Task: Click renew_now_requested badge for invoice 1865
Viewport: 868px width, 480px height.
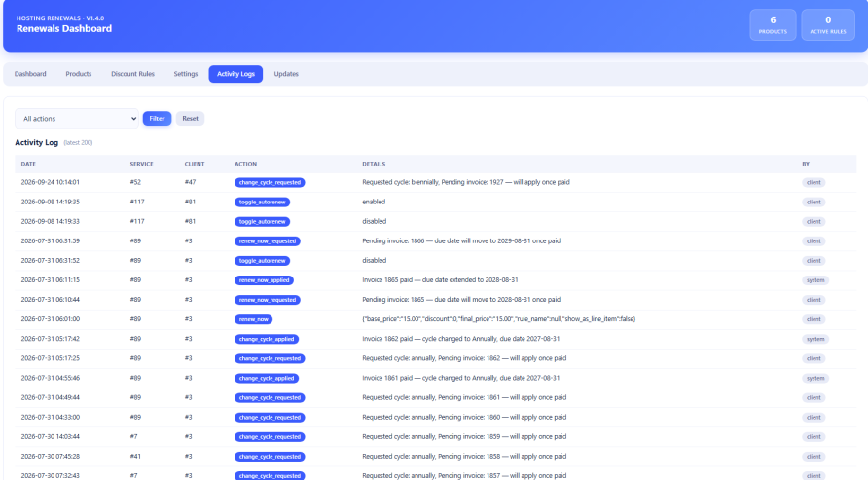Action: tap(268, 300)
